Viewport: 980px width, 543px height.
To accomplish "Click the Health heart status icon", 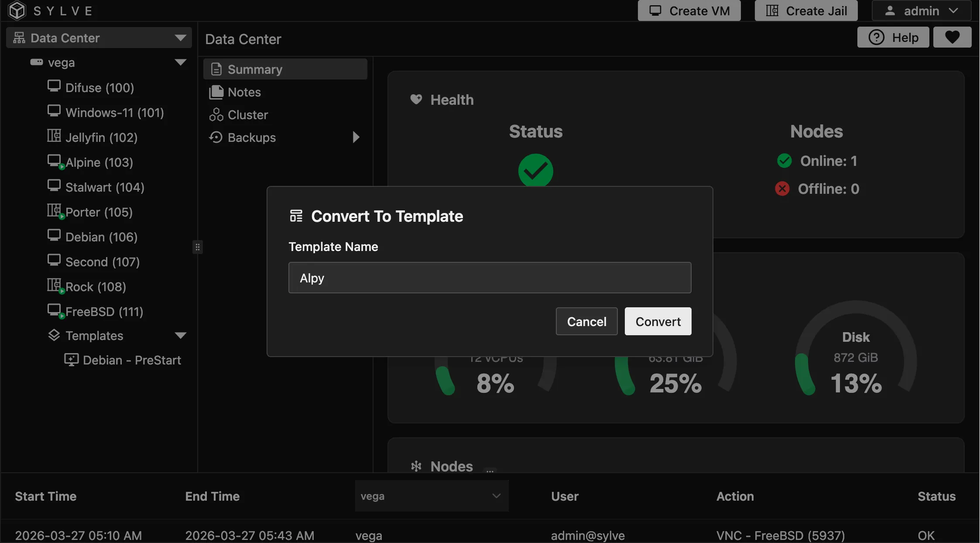I will (x=415, y=99).
